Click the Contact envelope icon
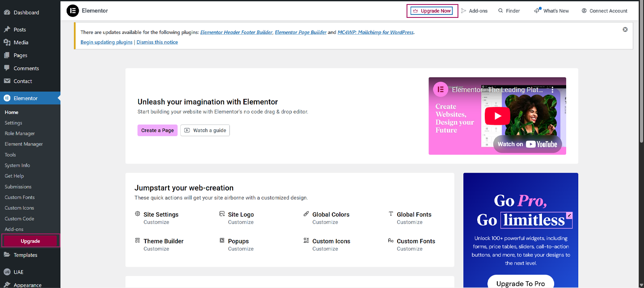The width and height of the screenshot is (644, 288). [x=7, y=81]
